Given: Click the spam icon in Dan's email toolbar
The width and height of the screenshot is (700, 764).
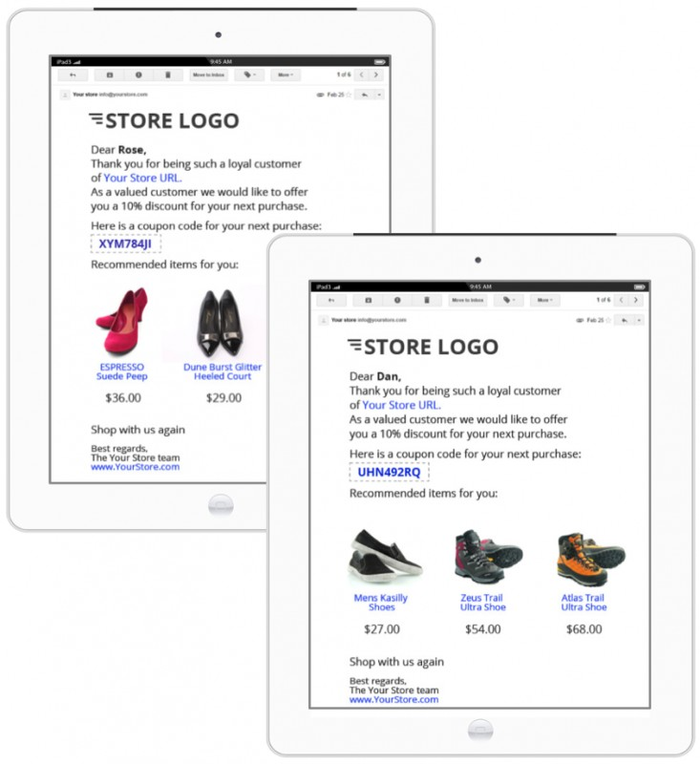Looking at the screenshot, I should (397, 300).
